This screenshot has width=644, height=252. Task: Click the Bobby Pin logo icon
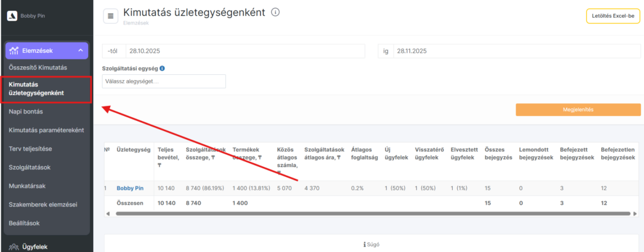pos(12,16)
